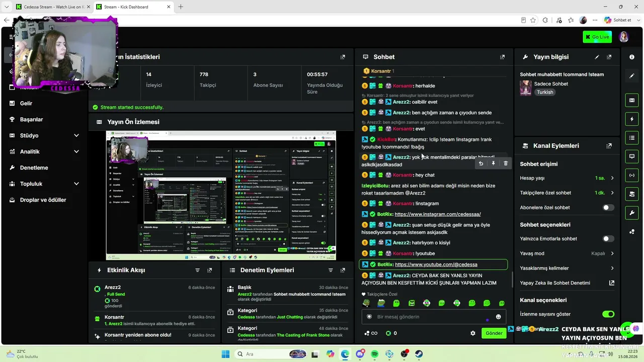Open Takipçilere özel sohbet 1 dk. setting
This screenshot has height=362, width=644.
[x=567, y=193]
